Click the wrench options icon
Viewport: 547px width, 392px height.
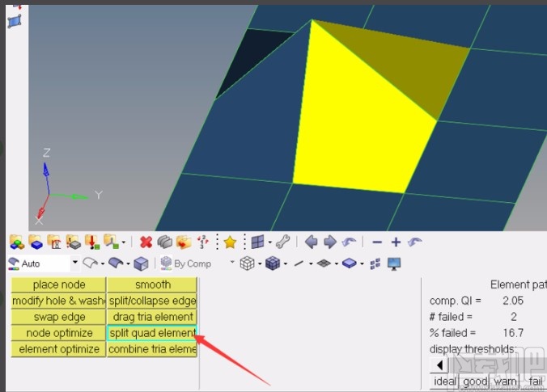point(282,242)
